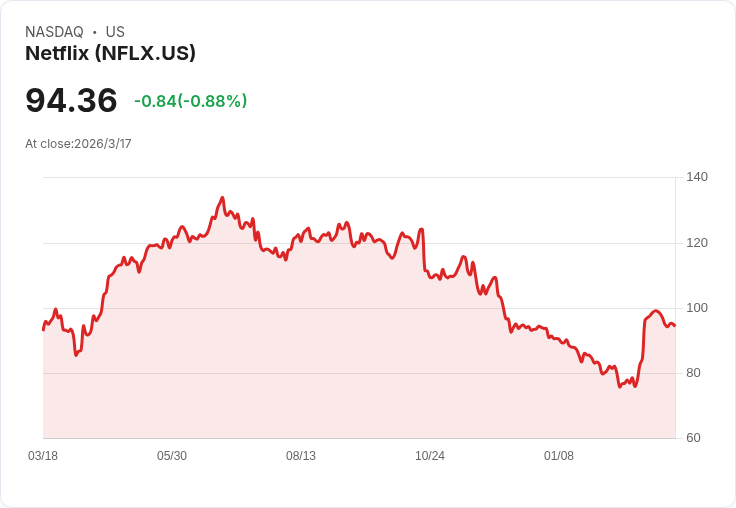The width and height of the screenshot is (736, 508).
Task: Click the 05/30 date axis label
Action: tap(172, 455)
